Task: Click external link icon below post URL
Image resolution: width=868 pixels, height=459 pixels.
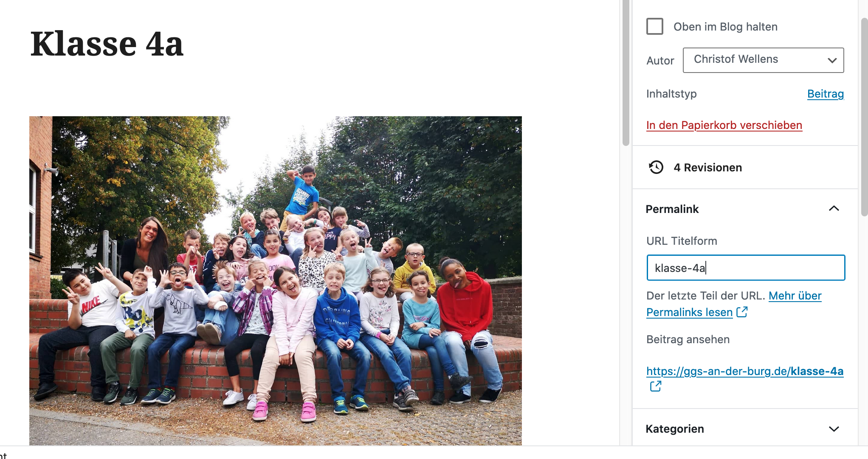Action: point(656,386)
